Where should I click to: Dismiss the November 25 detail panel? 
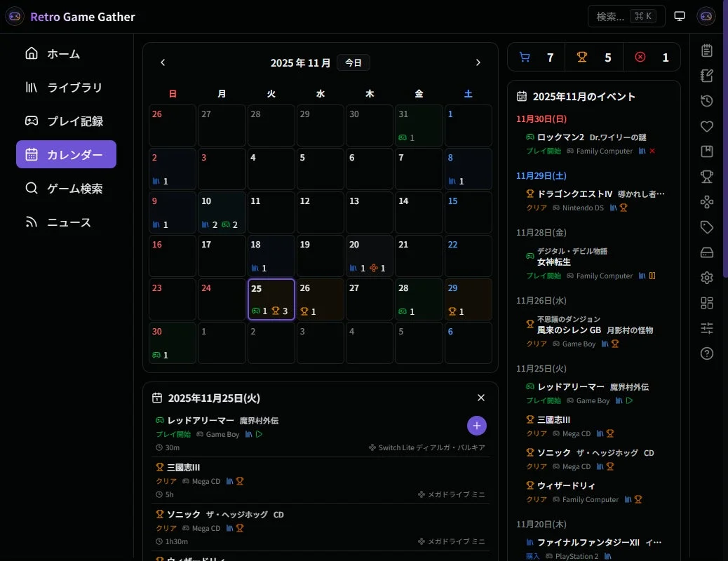tap(481, 398)
